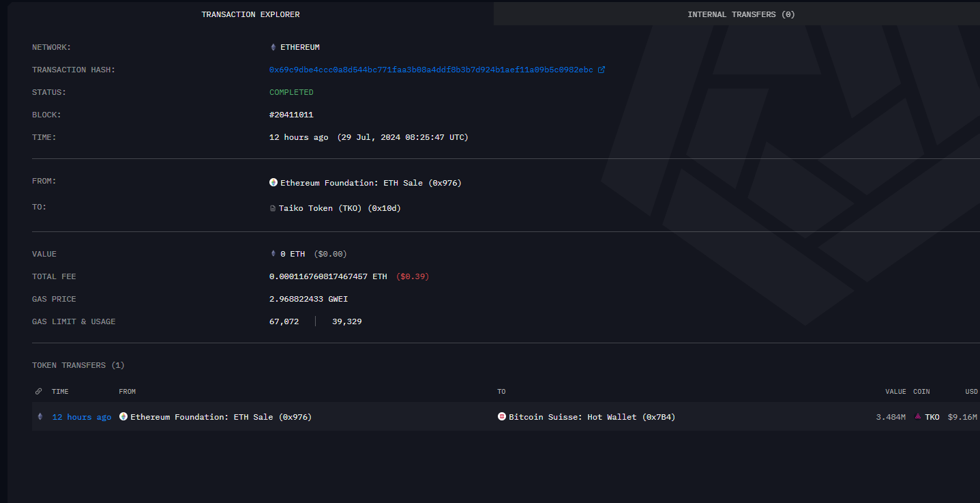The image size is (980, 503).
Task: Click the Ethereum Foundation logo in the From field
Action: 273,183
